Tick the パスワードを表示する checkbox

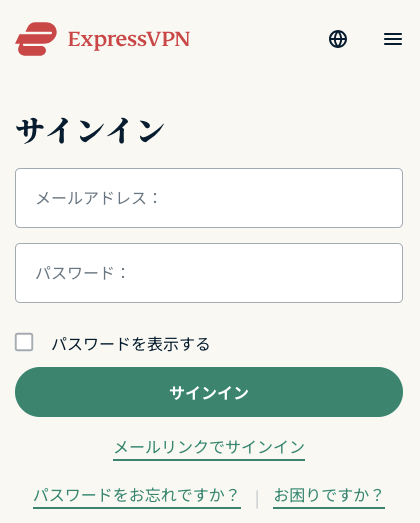[x=24, y=342]
